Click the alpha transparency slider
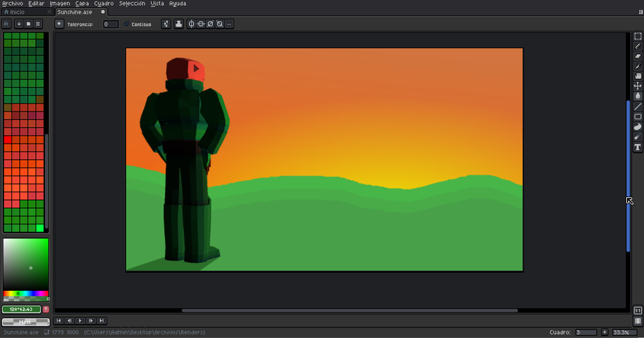 26,299
